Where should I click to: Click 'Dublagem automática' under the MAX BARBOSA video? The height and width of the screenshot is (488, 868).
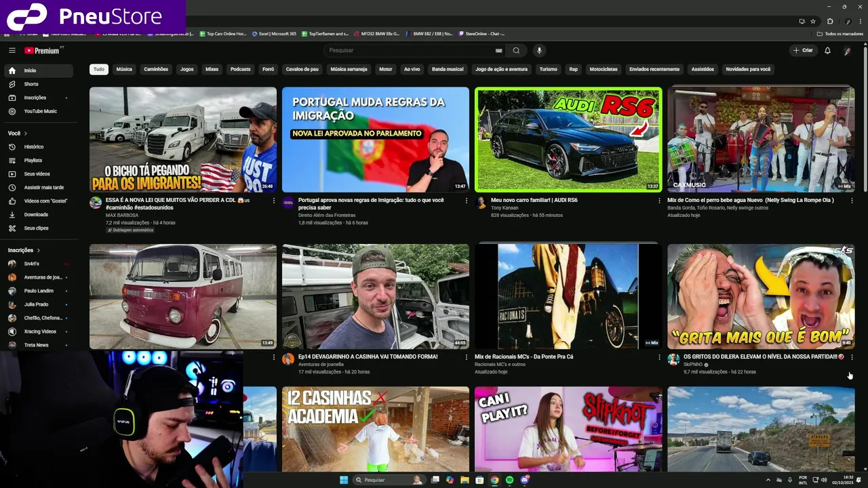pos(130,230)
